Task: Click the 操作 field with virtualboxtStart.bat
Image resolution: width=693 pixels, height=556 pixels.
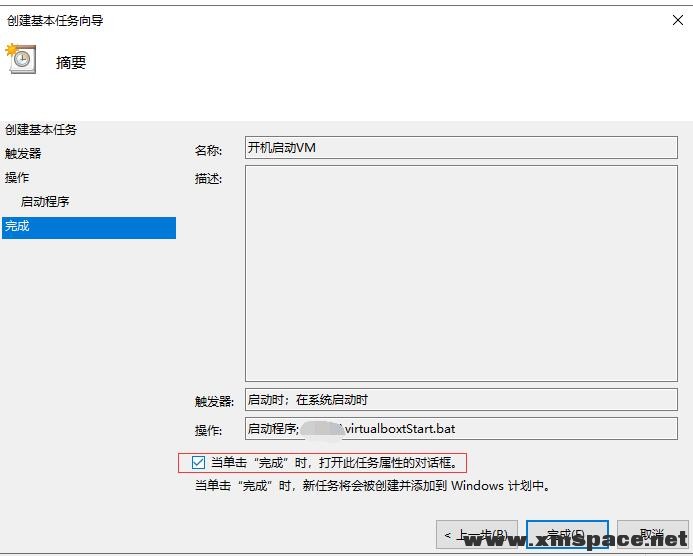Action: coord(461,428)
